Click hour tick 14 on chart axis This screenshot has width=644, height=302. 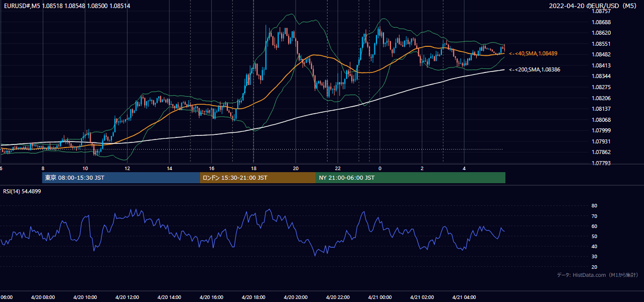(x=169, y=169)
